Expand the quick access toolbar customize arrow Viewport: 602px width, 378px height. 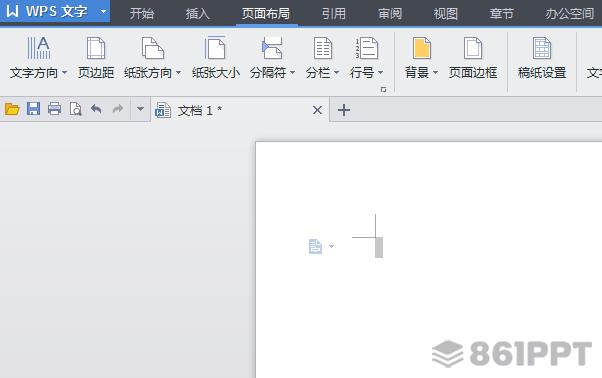tap(140, 109)
